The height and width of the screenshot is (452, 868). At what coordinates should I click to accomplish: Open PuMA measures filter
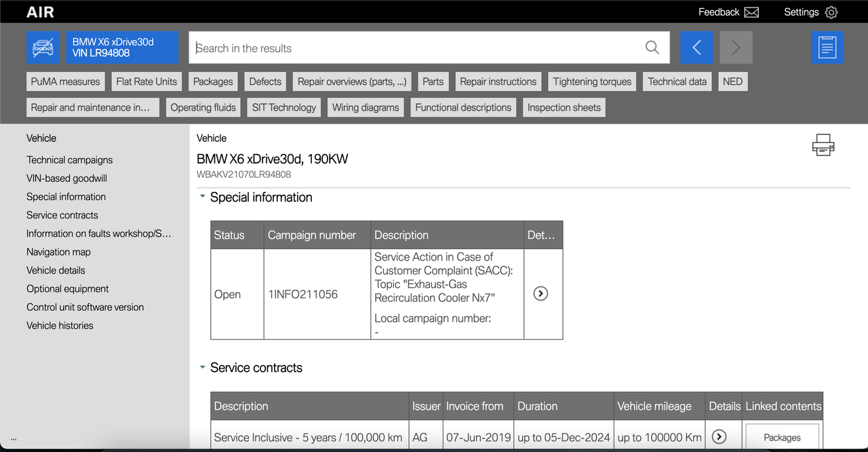[x=65, y=81]
